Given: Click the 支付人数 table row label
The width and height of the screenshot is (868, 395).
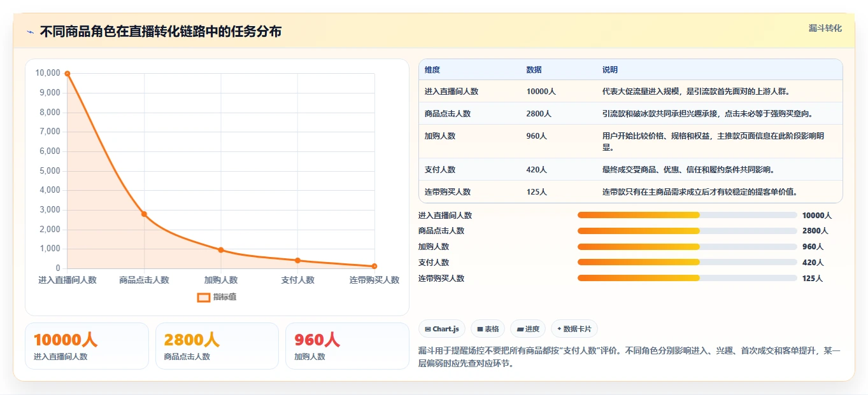Looking at the screenshot, I should click(x=440, y=170).
